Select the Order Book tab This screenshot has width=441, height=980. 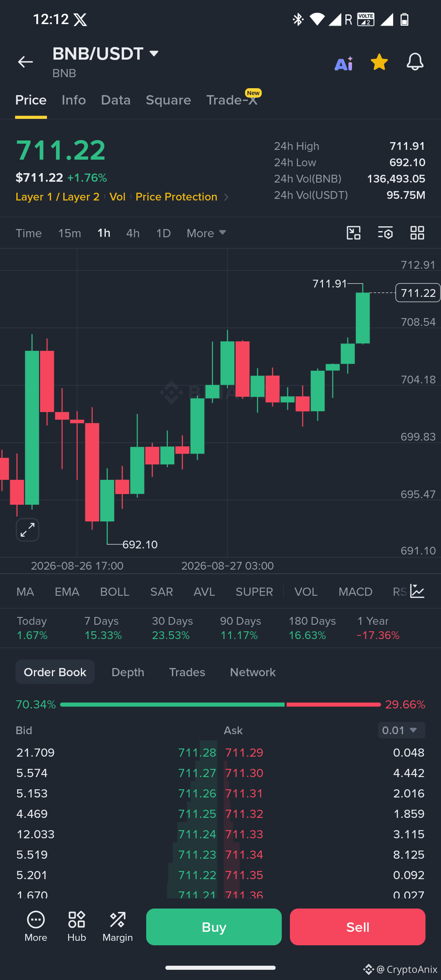point(55,672)
